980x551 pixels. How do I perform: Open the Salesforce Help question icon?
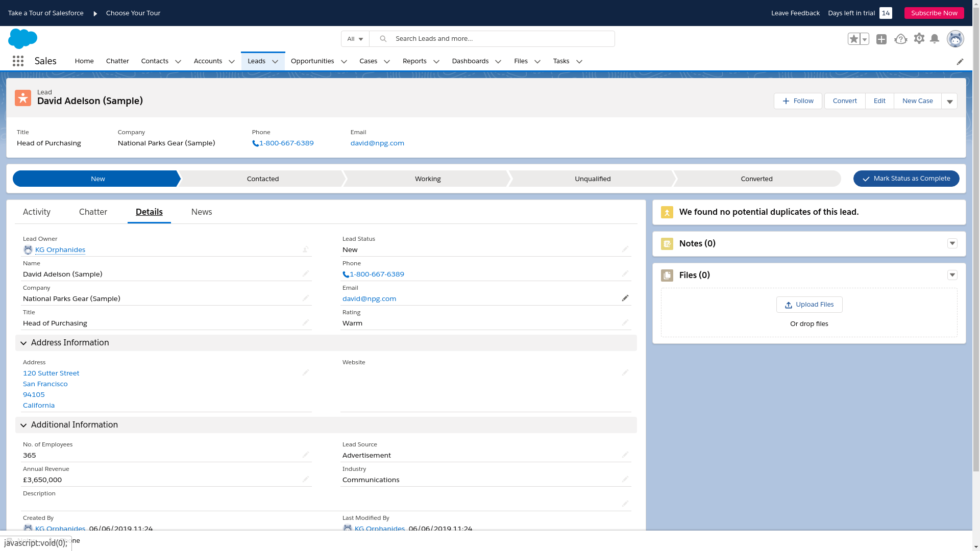900,39
